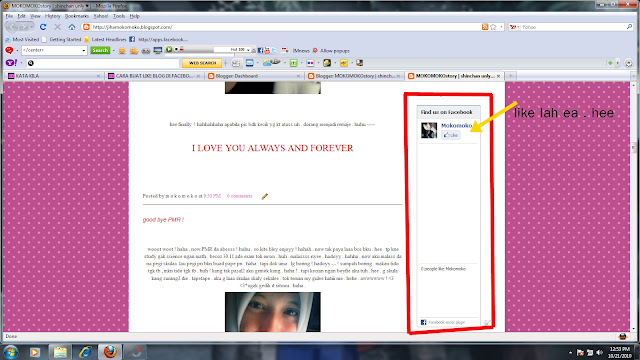
Task: Click the smiley emoticon toolbar icon
Action: click(x=122, y=51)
